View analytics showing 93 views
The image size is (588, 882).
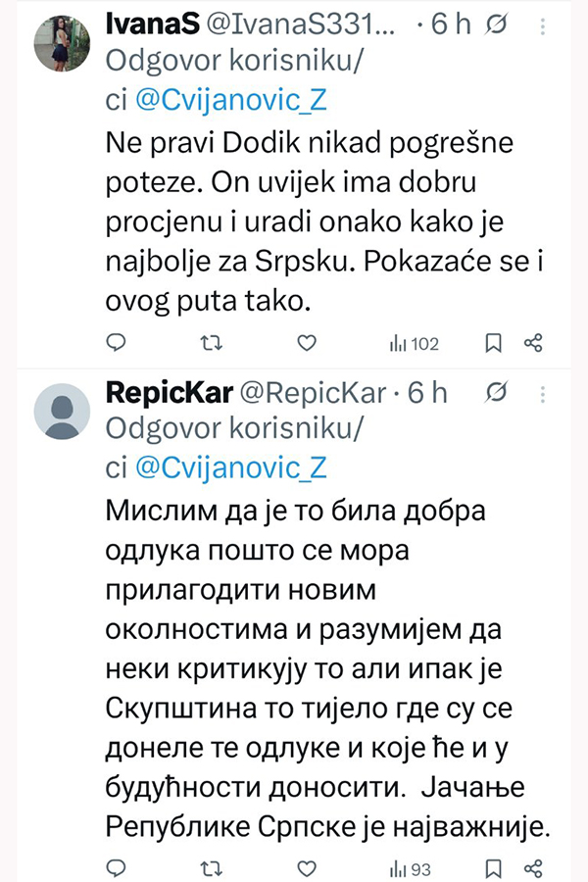click(x=411, y=868)
